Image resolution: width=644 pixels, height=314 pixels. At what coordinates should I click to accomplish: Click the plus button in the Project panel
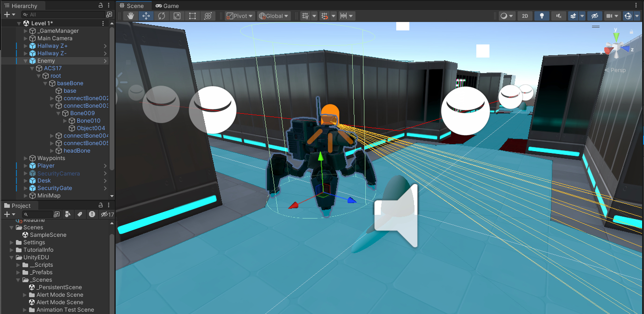[7, 214]
